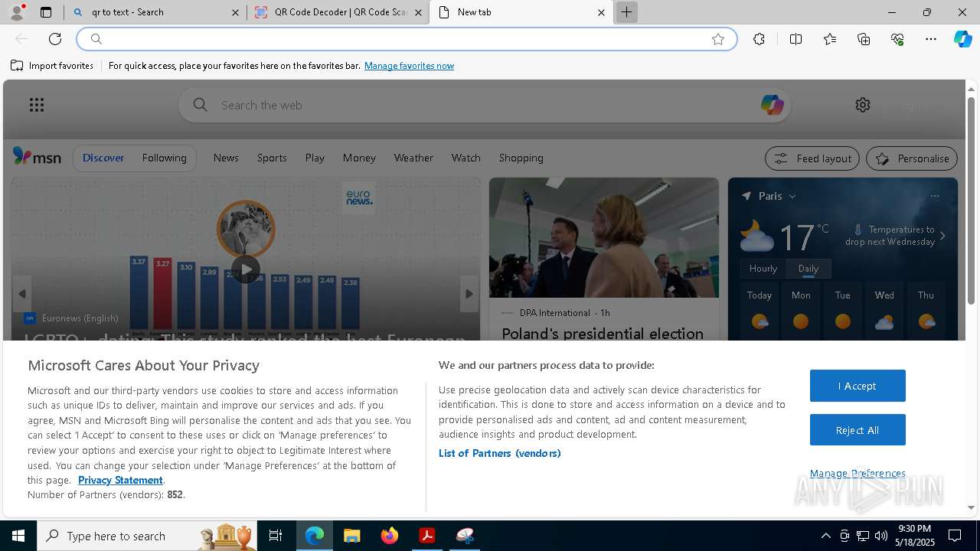The width and height of the screenshot is (980, 551).
Task: Click the taskbar clock showing 9:30 PM
Action: pos(915,536)
